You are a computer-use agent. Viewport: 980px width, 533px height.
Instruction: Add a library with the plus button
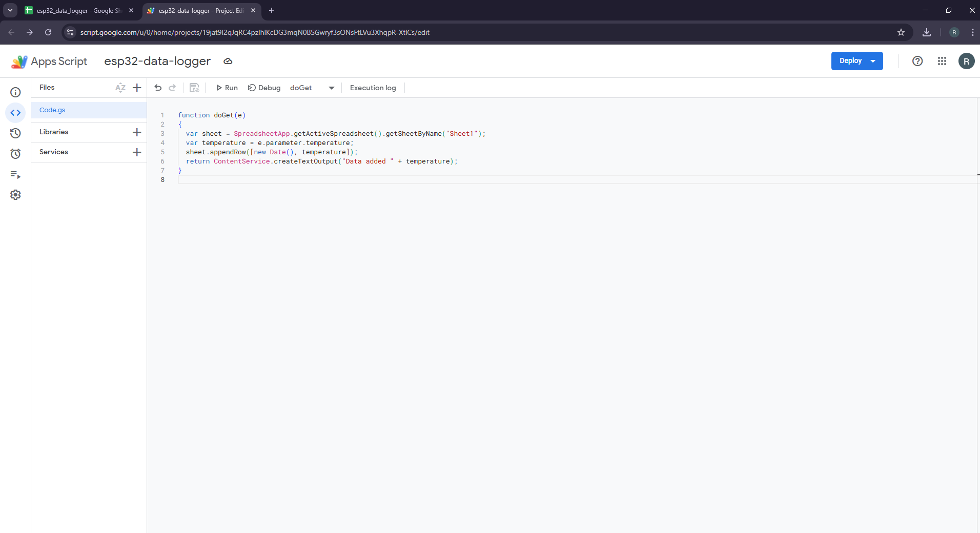click(x=137, y=132)
